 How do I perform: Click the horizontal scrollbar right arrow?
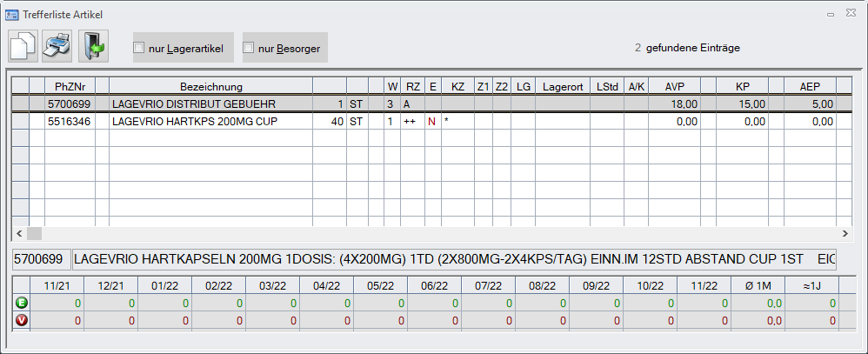[844, 234]
